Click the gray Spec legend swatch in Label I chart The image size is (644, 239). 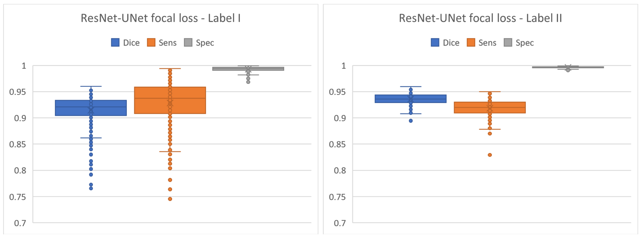[188, 43]
